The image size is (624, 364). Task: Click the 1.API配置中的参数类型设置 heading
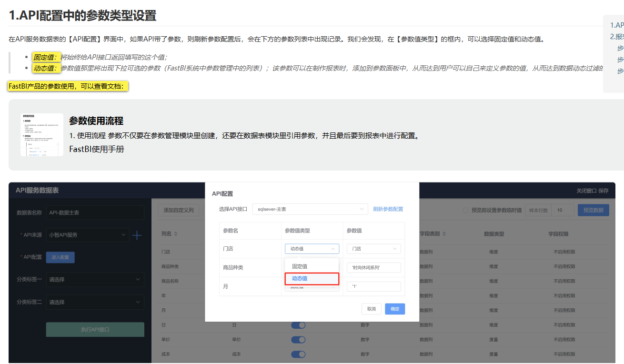tap(83, 15)
